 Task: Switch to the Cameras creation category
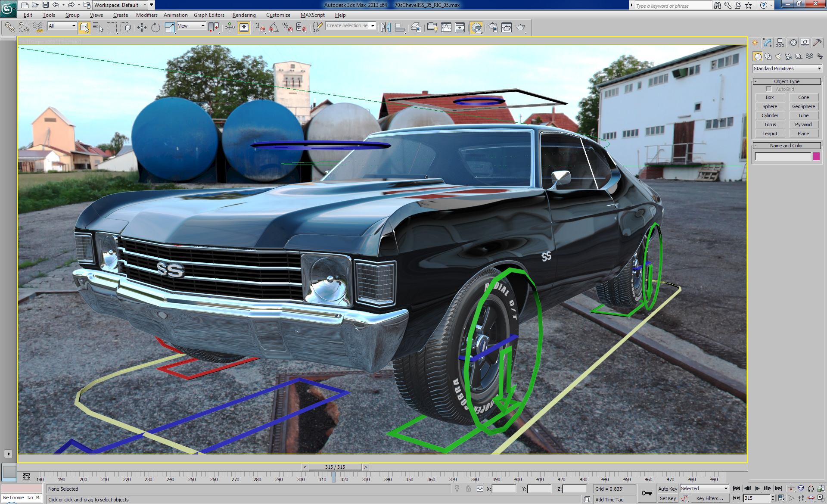[788, 56]
